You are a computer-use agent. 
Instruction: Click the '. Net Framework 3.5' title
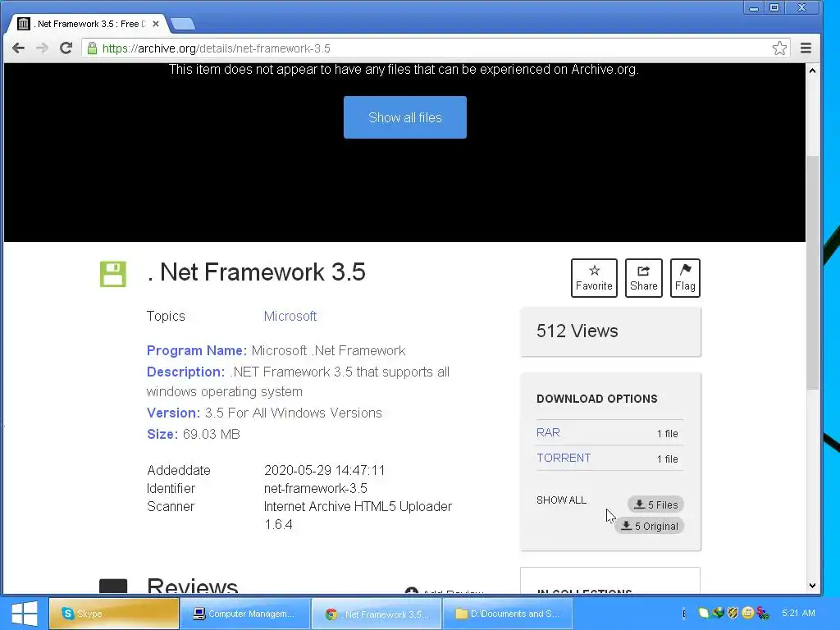[x=257, y=272]
